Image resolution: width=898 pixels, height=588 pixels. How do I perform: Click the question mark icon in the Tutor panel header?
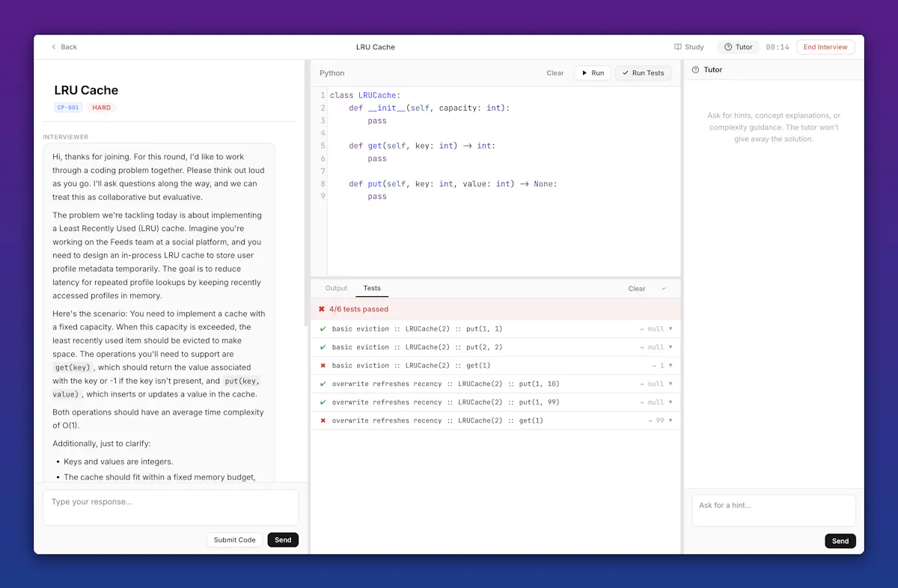[x=695, y=70]
